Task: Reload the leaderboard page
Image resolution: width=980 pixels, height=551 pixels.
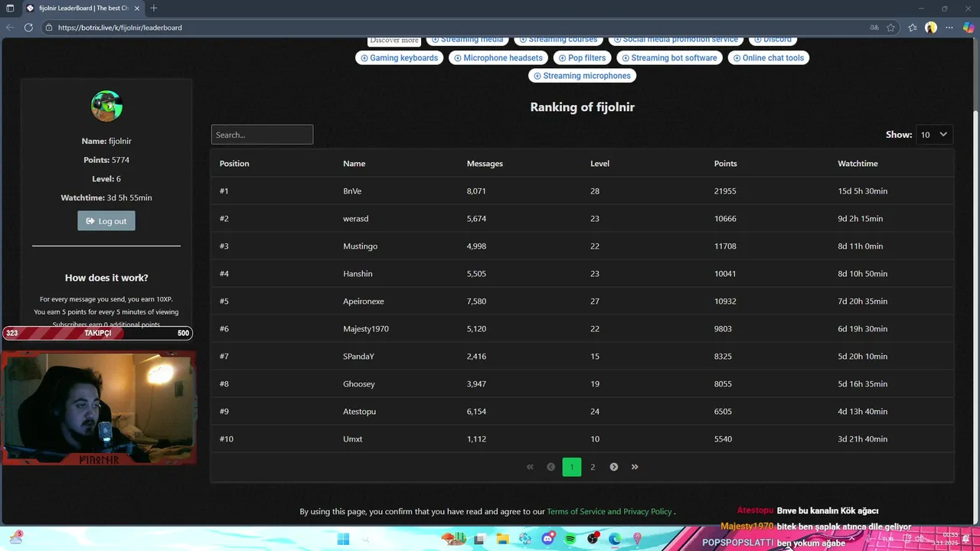Action: 28,28
